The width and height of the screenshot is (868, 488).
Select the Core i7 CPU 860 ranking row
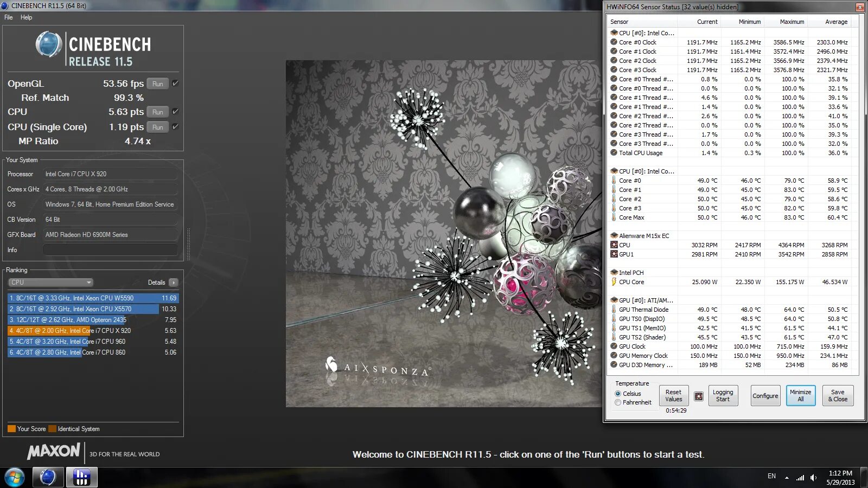[92, 352]
